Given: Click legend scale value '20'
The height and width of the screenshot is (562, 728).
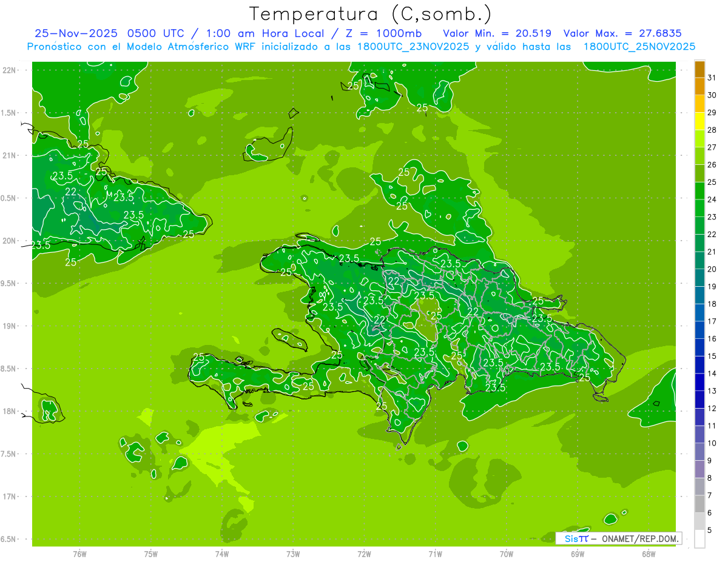Looking at the screenshot, I should point(712,269).
